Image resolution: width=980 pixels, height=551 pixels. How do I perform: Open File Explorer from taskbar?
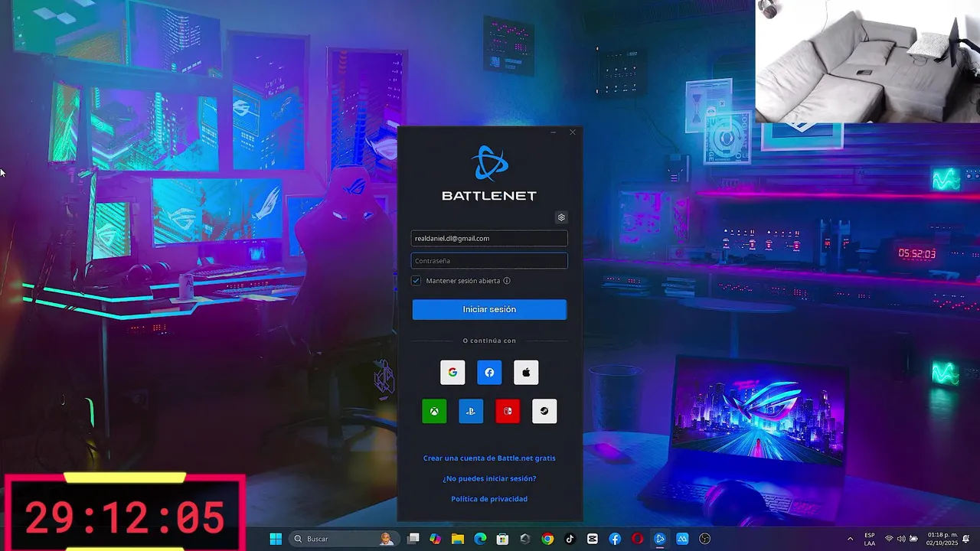coord(458,539)
